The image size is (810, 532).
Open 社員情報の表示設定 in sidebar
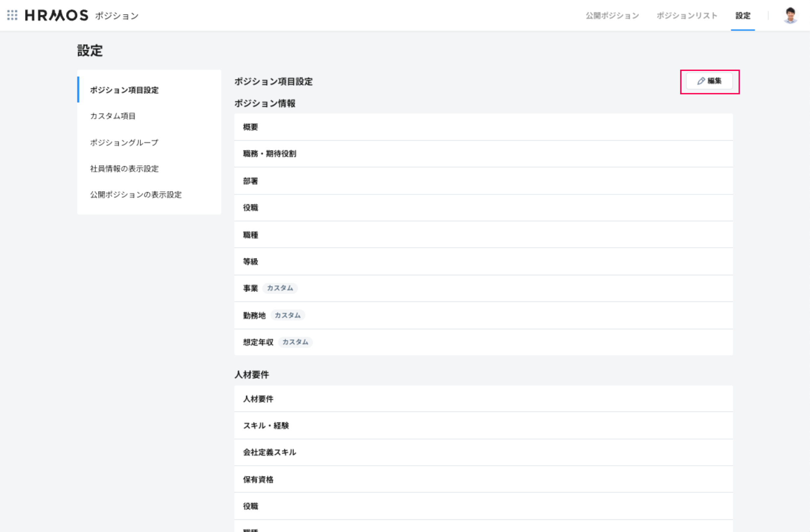tap(124, 168)
